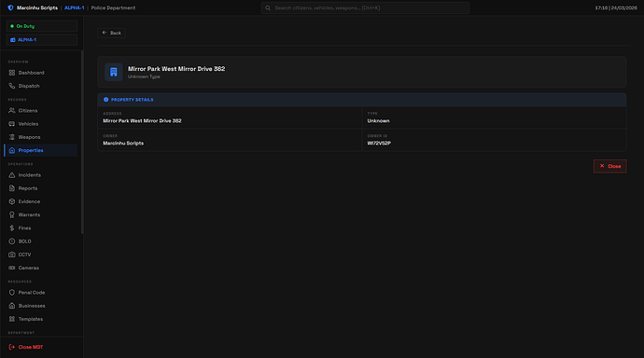This screenshot has height=358, width=644.
Task: Click the Businesses icon in sidebar
Action: point(12,306)
